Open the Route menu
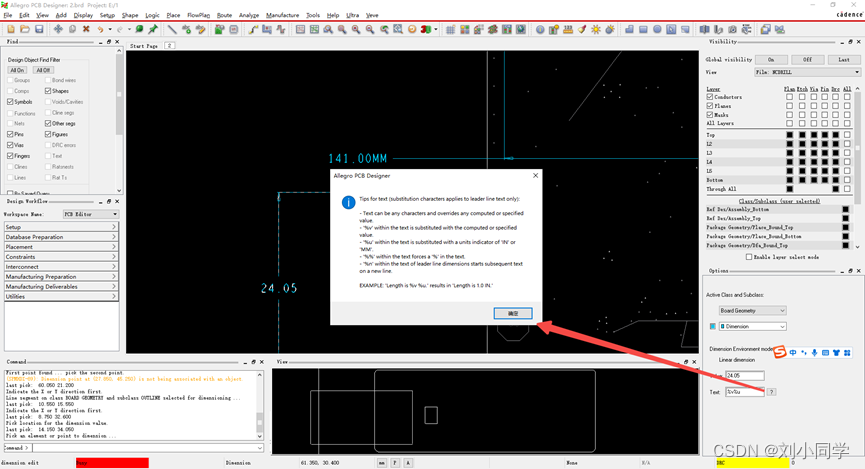The image size is (865, 469). (x=224, y=15)
